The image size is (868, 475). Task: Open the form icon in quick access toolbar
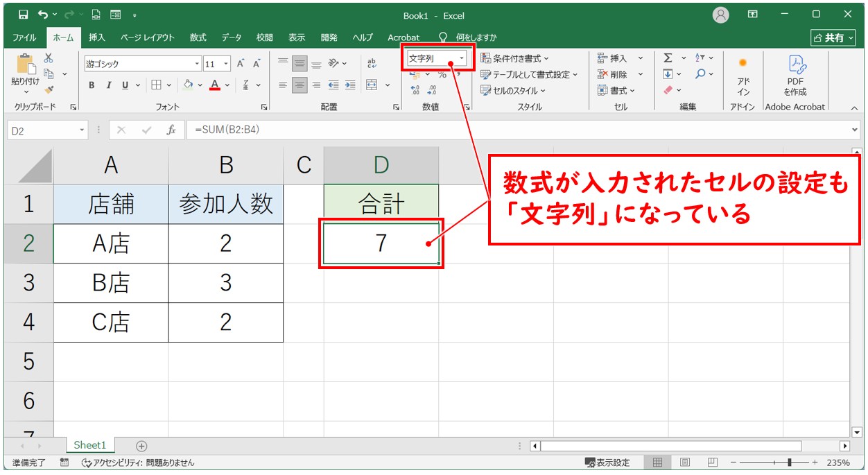click(x=115, y=14)
